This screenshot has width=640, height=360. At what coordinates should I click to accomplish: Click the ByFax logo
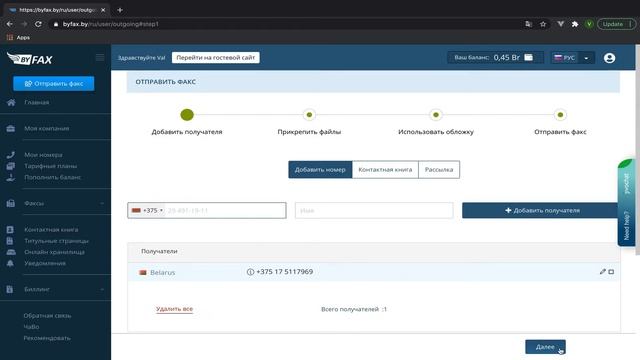coord(30,59)
